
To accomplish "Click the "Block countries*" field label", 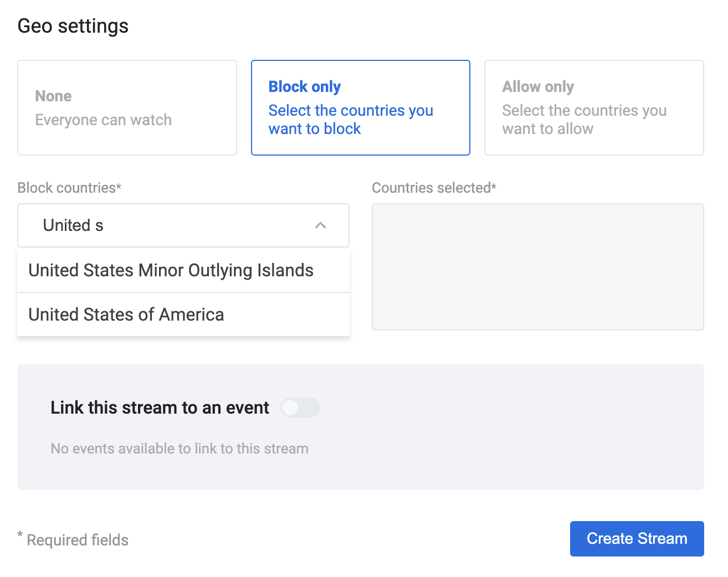I will coord(69,188).
